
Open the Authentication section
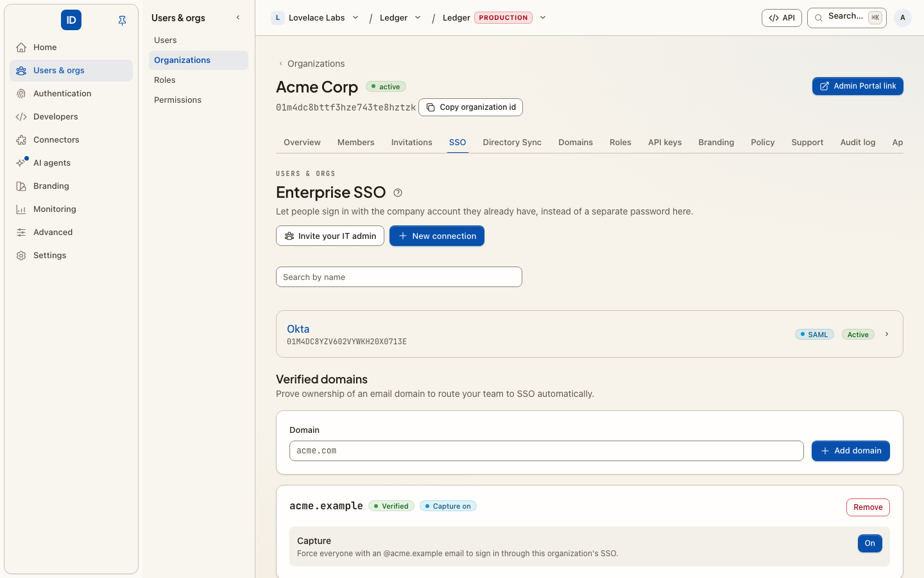pos(71,94)
